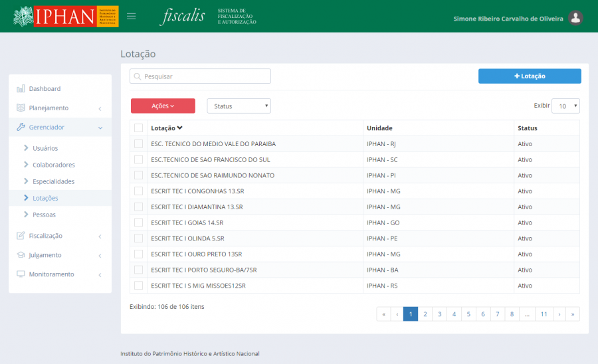
Task: Open the Status filter dropdown
Action: click(239, 106)
